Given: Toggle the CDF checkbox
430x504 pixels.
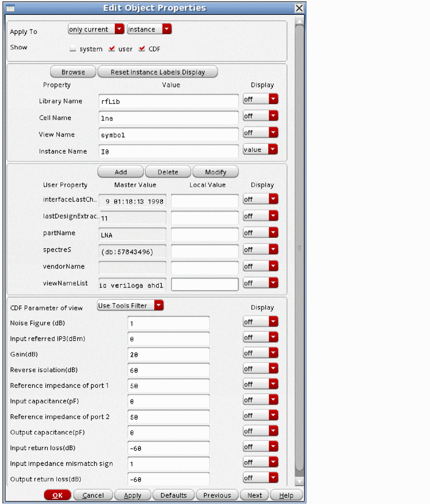Looking at the screenshot, I should coord(142,49).
